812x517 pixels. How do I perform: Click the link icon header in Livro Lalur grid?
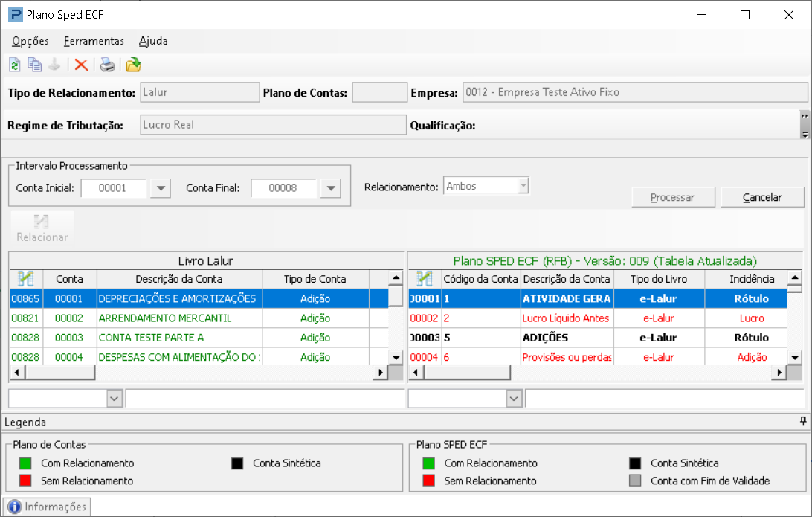point(26,279)
